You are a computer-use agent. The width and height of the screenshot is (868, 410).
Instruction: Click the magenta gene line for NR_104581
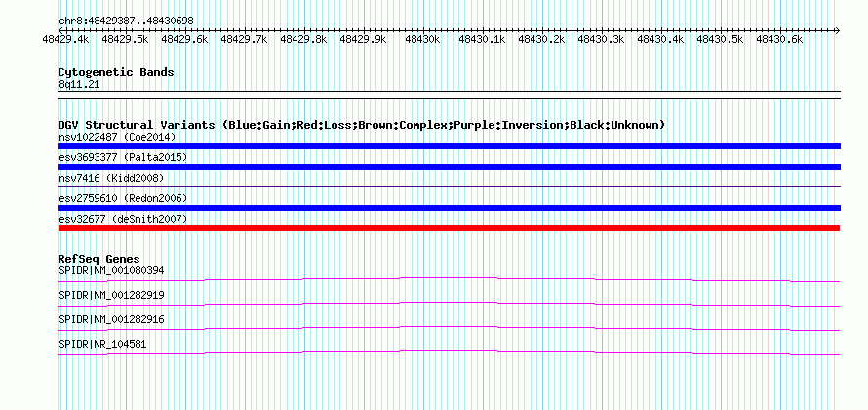tap(449, 353)
